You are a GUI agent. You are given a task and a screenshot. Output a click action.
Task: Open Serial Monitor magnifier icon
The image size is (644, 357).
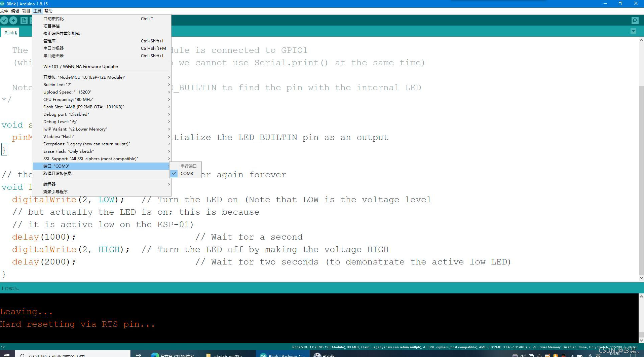point(635,21)
